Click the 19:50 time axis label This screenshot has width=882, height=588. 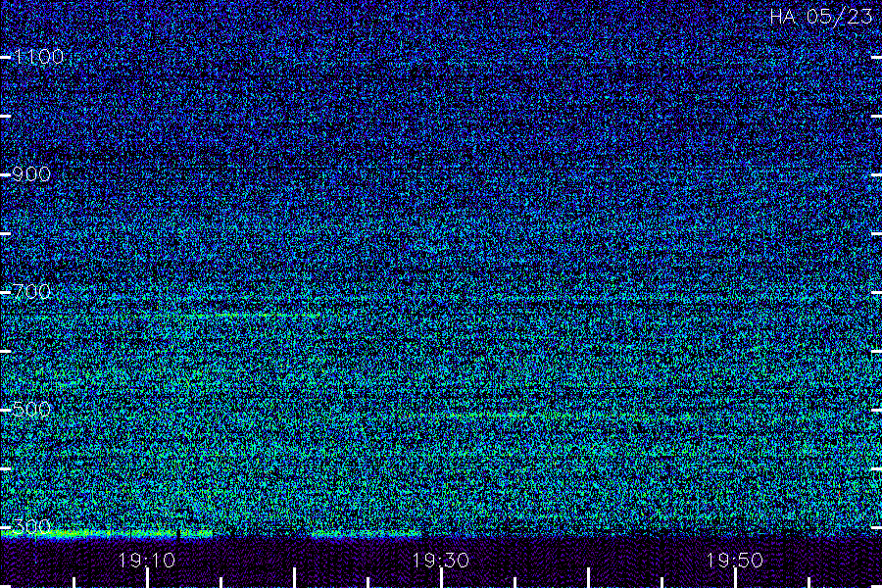pyautogui.click(x=735, y=560)
